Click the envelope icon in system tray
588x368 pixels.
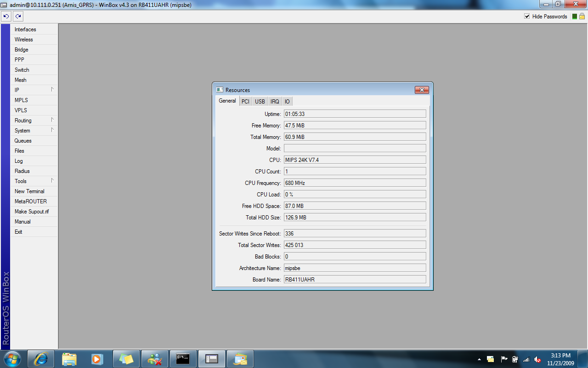491,359
